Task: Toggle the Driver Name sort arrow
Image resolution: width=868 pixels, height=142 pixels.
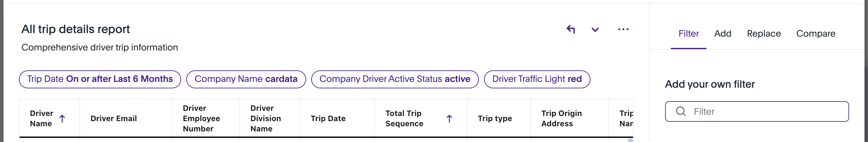Action: tap(62, 119)
